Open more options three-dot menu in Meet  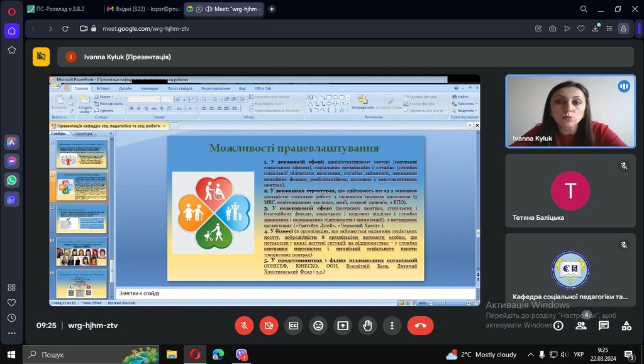392,326
